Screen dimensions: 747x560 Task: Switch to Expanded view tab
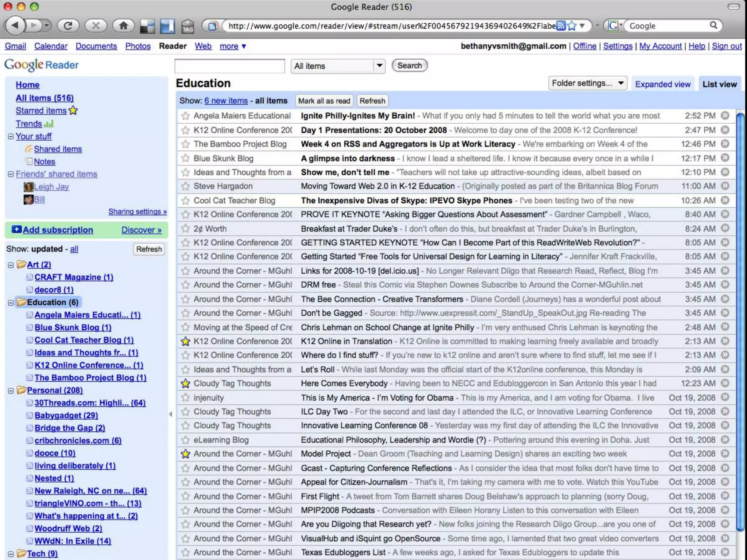coord(663,84)
